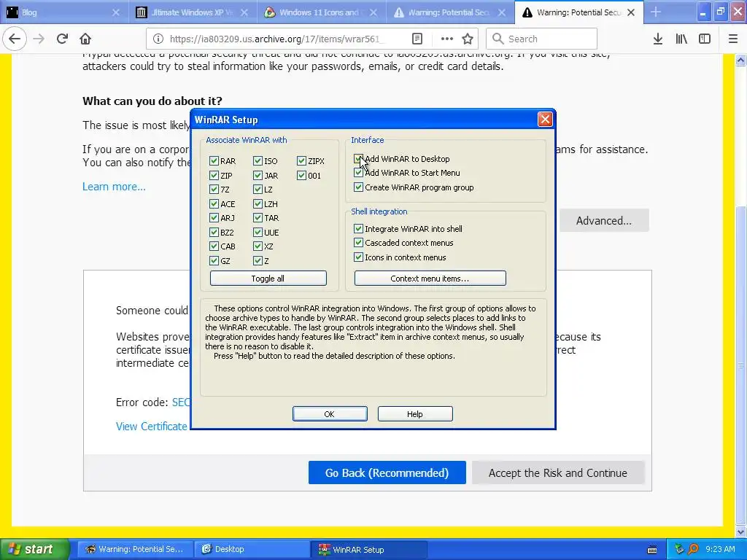
Task: Uncheck the RAR association checkbox
Action: pos(214,161)
